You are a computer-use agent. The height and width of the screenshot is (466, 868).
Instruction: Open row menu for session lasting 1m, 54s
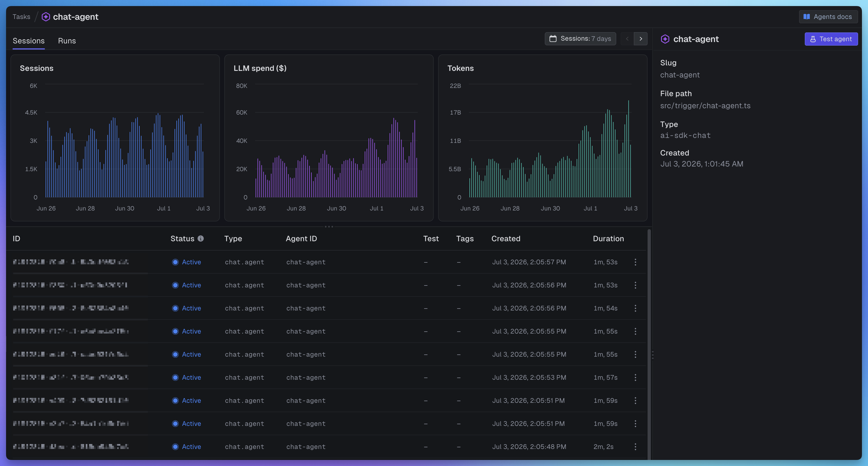635,308
